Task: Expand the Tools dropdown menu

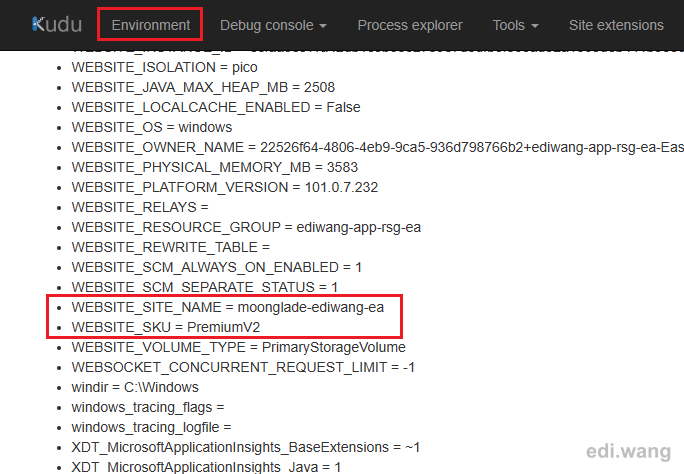Action: coord(515,25)
